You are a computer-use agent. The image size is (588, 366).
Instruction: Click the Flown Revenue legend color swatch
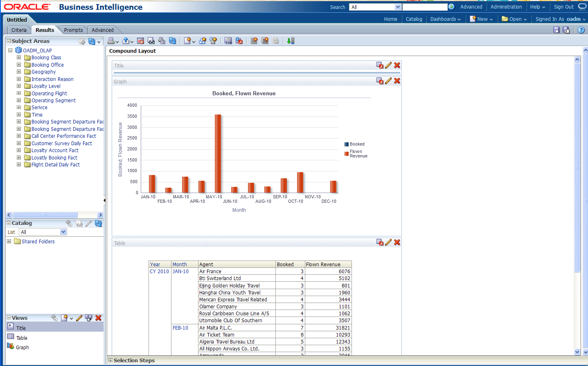tap(347, 154)
